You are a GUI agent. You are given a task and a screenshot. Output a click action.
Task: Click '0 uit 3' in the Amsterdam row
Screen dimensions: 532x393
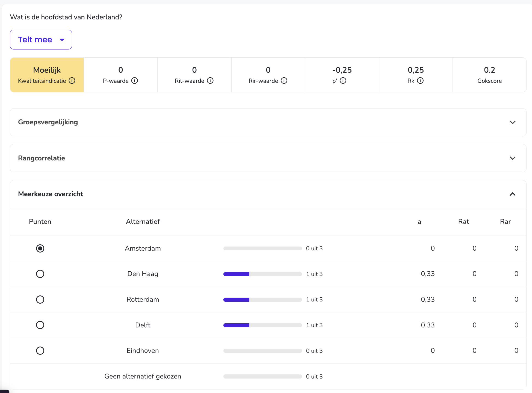point(314,248)
